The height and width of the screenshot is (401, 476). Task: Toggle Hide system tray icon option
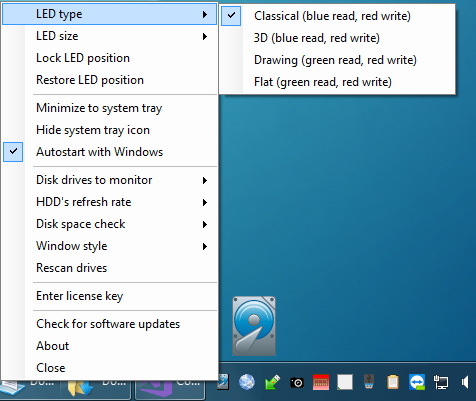[x=109, y=130]
